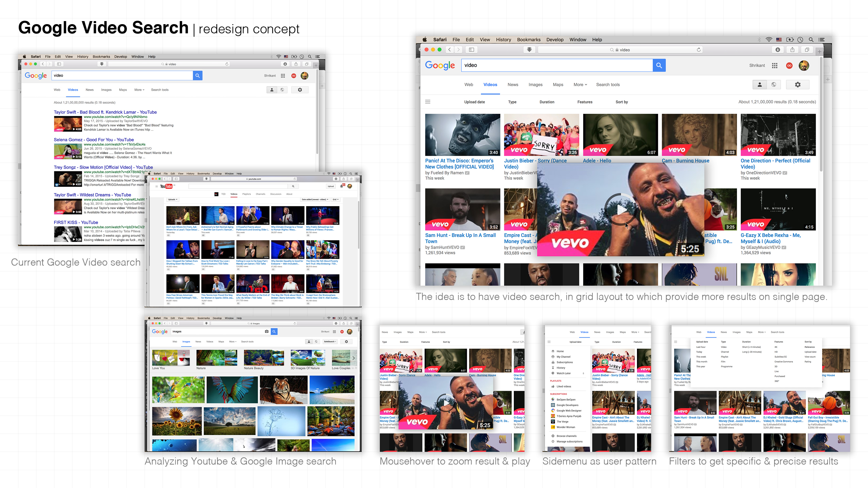Open the Adele - Hello link in the large redesign window
The image size is (868, 488).
(x=597, y=161)
